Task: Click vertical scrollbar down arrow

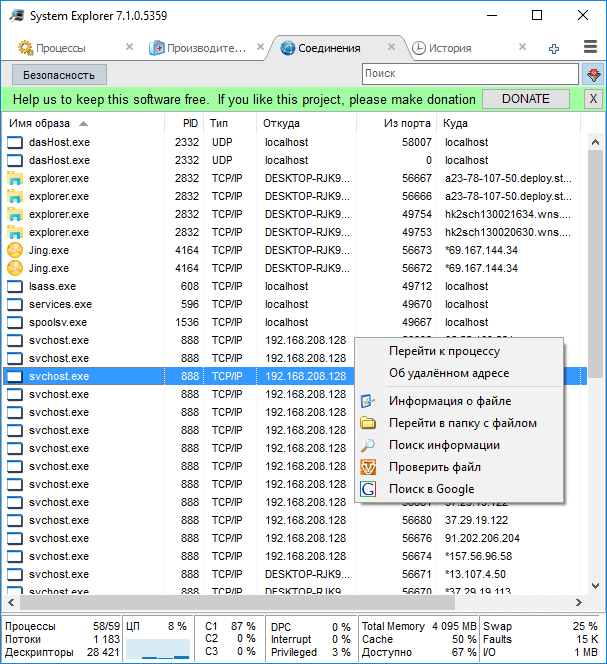Action: (x=595, y=586)
